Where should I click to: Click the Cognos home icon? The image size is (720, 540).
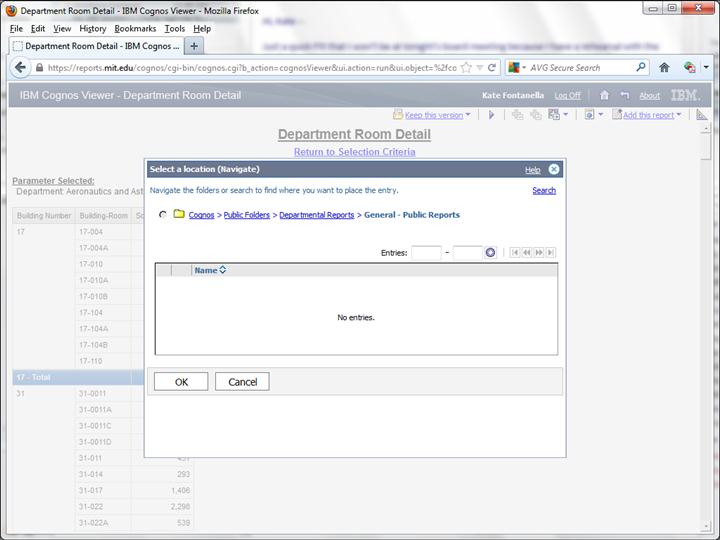tap(604, 95)
